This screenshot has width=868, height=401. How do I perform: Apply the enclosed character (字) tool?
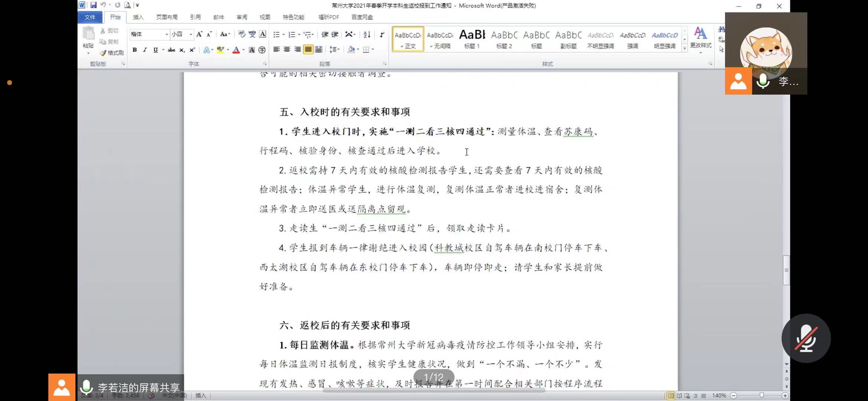(x=262, y=50)
